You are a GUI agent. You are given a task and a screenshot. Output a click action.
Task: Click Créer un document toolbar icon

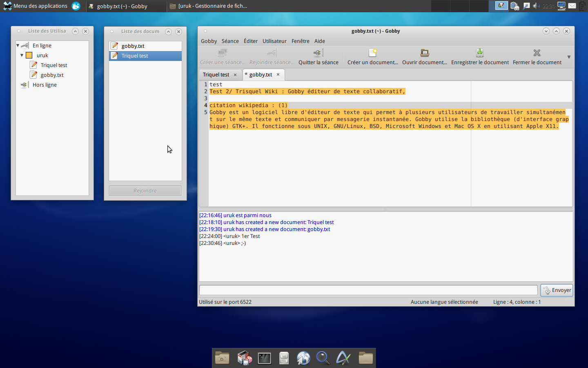(x=373, y=53)
